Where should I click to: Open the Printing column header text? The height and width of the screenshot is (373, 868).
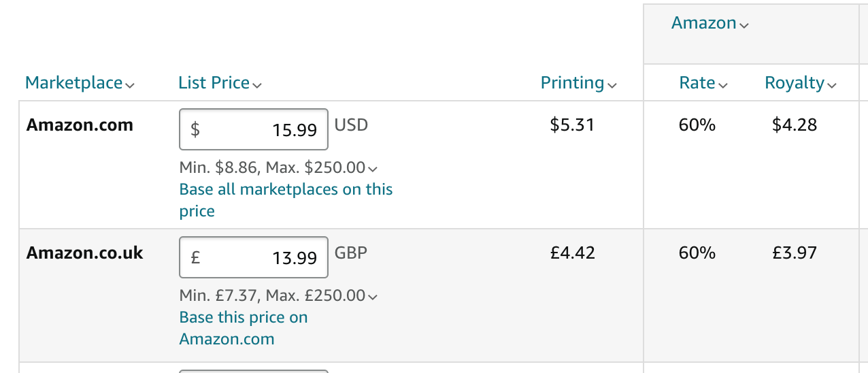(x=573, y=82)
